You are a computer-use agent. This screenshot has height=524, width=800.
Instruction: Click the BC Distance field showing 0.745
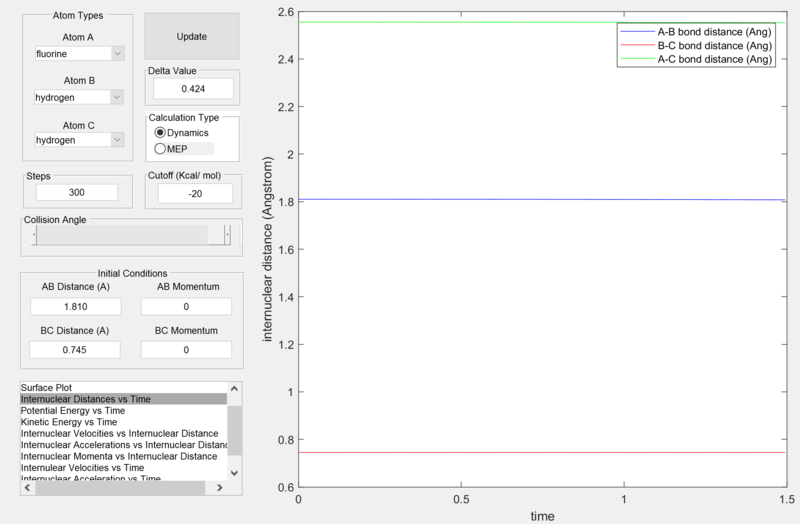(74, 350)
